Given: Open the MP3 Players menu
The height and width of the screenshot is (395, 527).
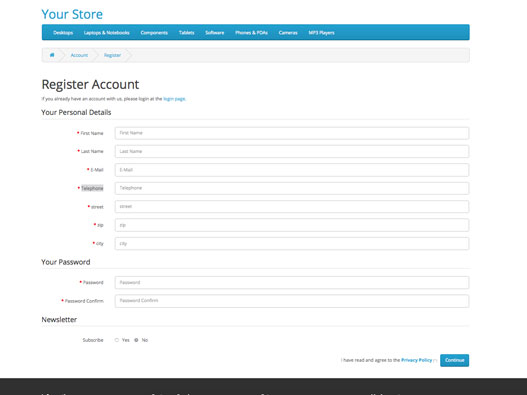Looking at the screenshot, I should point(321,33).
